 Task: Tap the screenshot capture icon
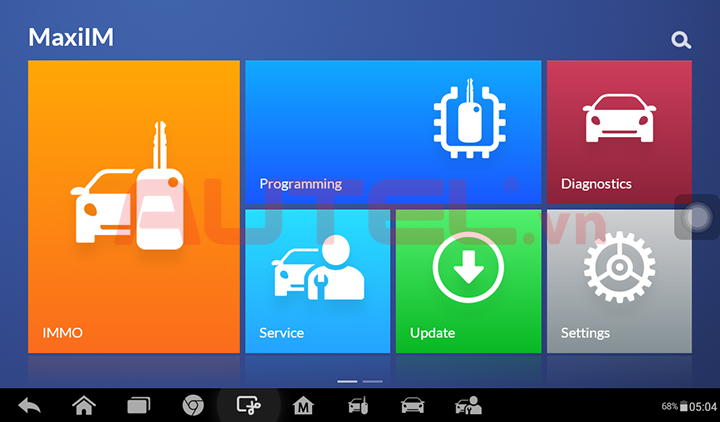pyautogui.click(x=248, y=406)
